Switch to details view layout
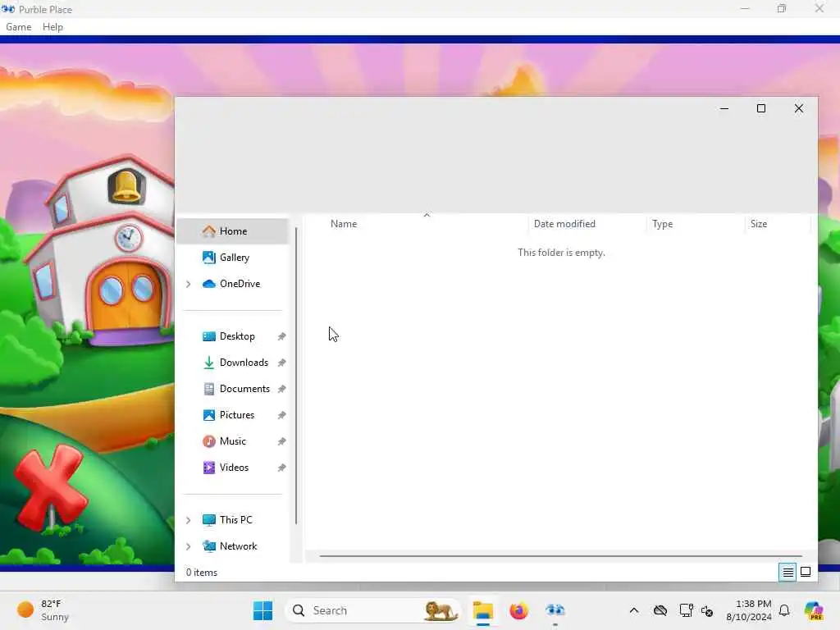The height and width of the screenshot is (630, 840). coord(787,572)
